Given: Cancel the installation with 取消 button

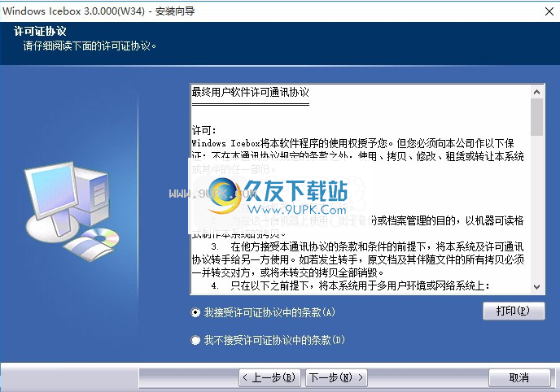Looking at the screenshot, I should (x=519, y=377).
